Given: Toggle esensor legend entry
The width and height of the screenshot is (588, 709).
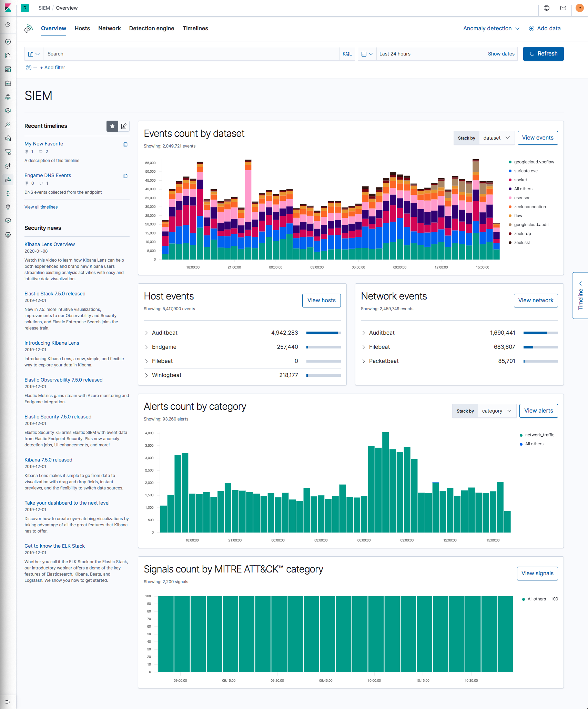Looking at the screenshot, I should click(x=519, y=198).
